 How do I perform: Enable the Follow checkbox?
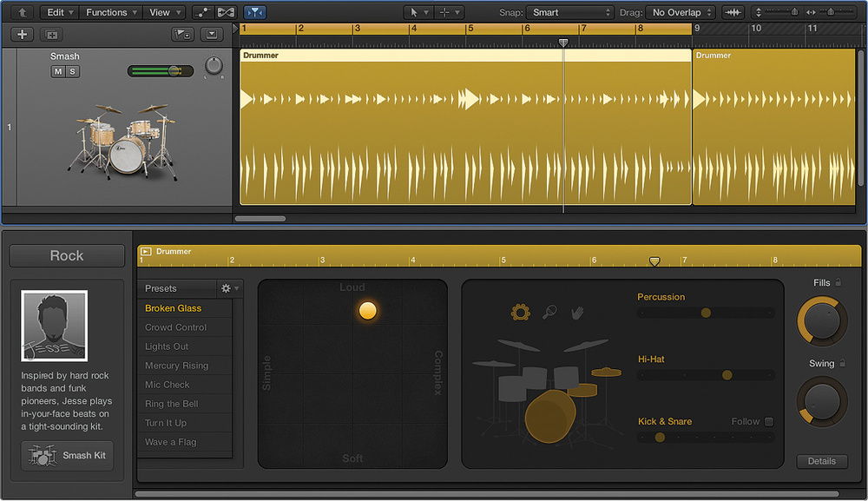pyautogui.click(x=768, y=422)
